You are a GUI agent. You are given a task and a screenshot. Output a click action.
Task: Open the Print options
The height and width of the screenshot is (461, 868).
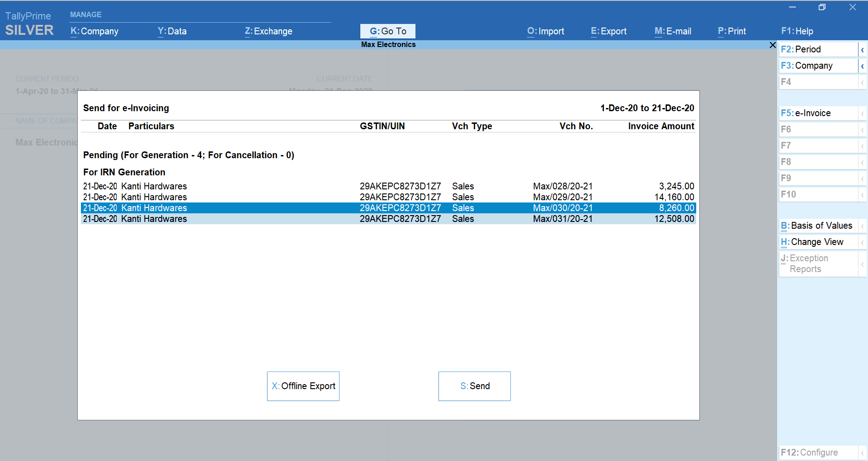click(x=731, y=31)
